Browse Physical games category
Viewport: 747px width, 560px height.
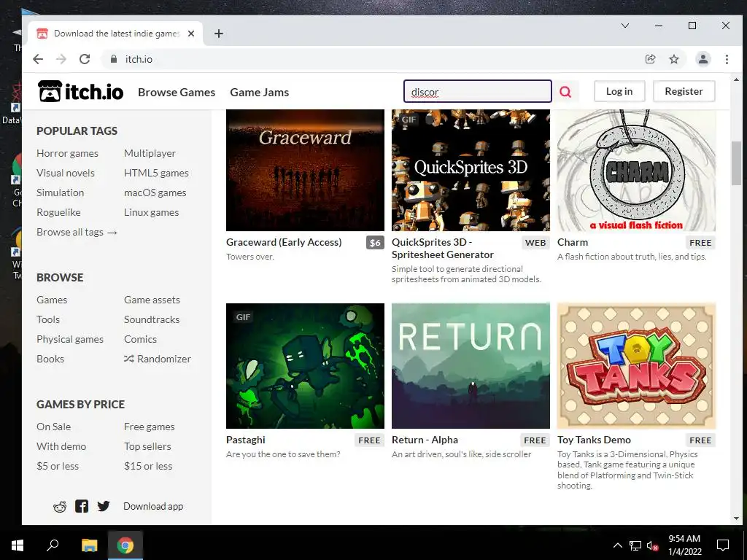pos(70,339)
